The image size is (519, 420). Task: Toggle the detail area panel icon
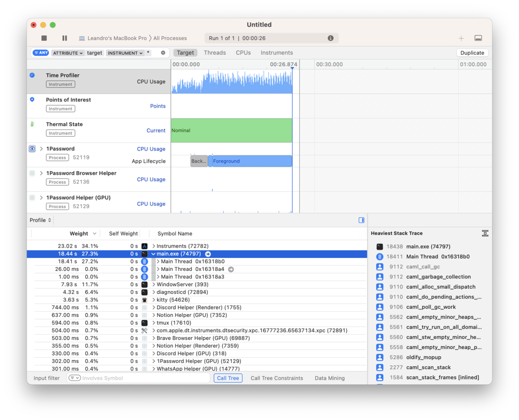coord(478,38)
